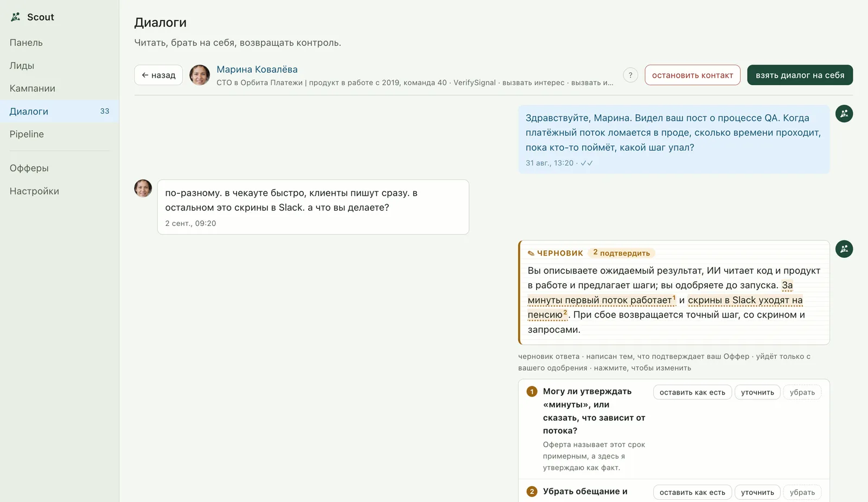Click Marina's reply message bubble
Screen dimensions: 868x502
coord(313,207)
